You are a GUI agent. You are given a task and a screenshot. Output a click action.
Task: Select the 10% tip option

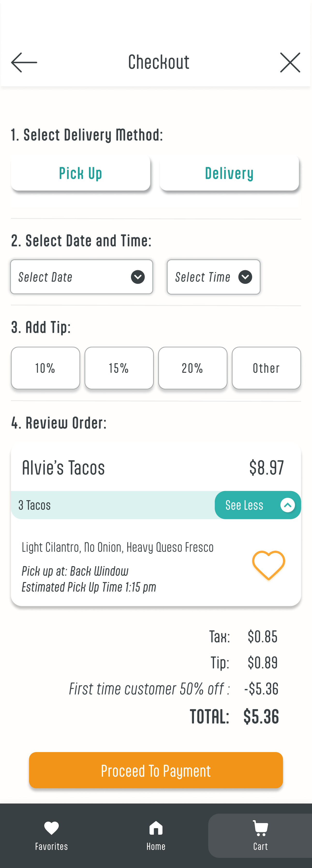pos(45,368)
